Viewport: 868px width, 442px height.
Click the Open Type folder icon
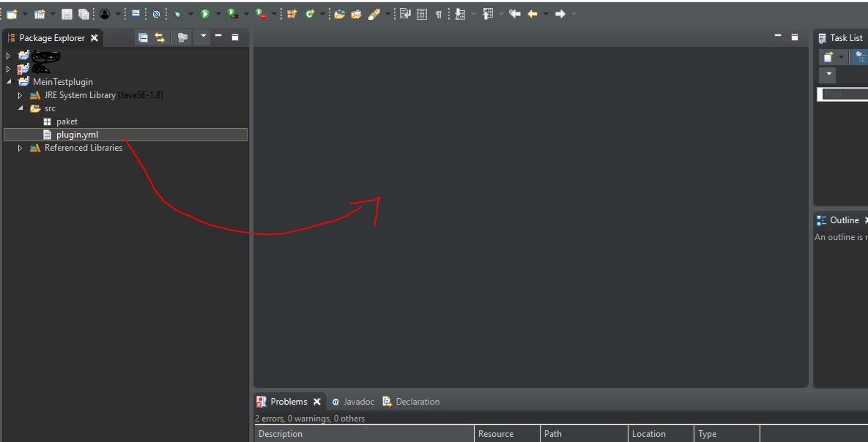[339, 14]
